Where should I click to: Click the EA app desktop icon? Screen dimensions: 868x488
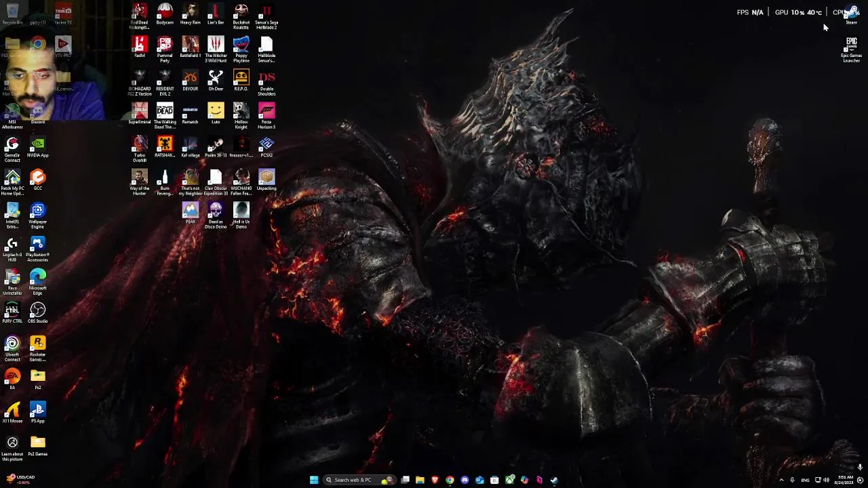pyautogui.click(x=12, y=380)
